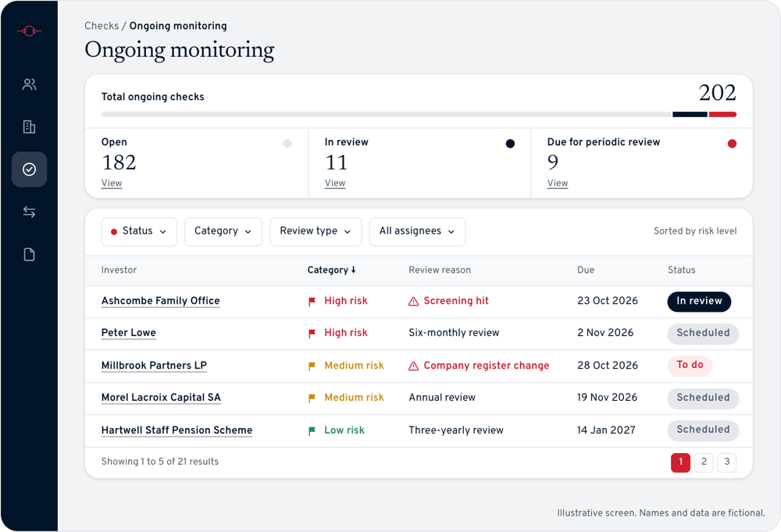Open the companies building icon in sidebar
Image resolution: width=781 pixels, height=532 pixels.
29,127
